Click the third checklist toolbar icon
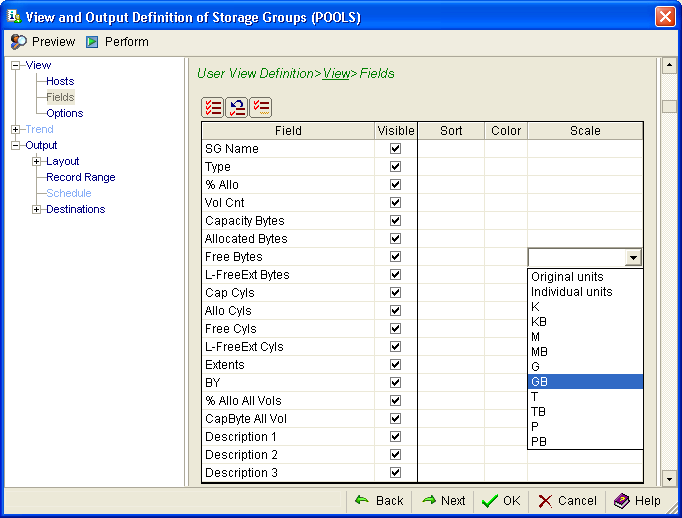This screenshot has height=518, width=682. (x=261, y=108)
